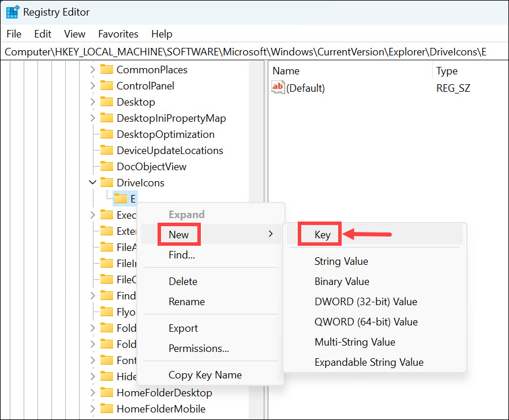Select the Desktop key folder icon
The width and height of the screenshot is (509, 420).
point(106,102)
